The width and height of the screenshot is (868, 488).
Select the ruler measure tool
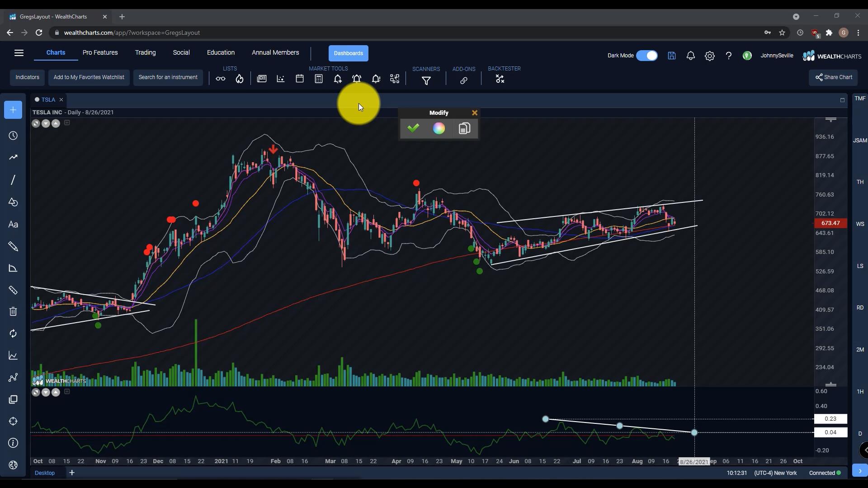pos(13,290)
